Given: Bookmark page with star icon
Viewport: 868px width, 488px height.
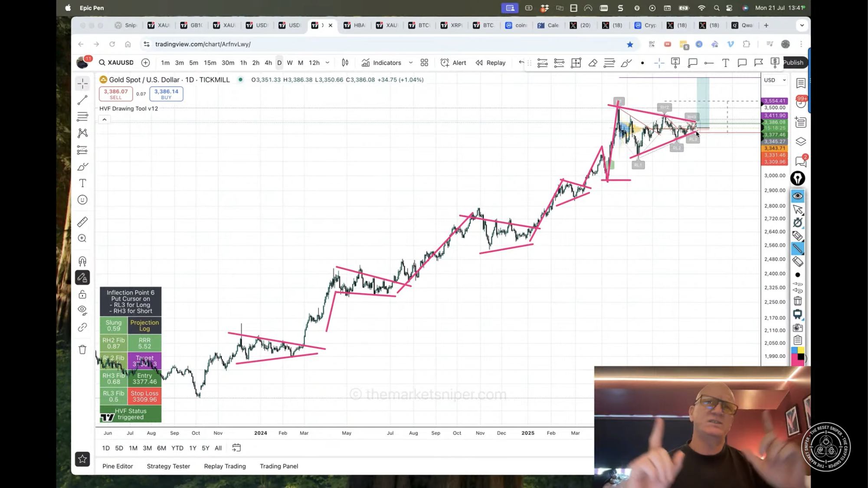Looking at the screenshot, I should click(x=630, y=44).
